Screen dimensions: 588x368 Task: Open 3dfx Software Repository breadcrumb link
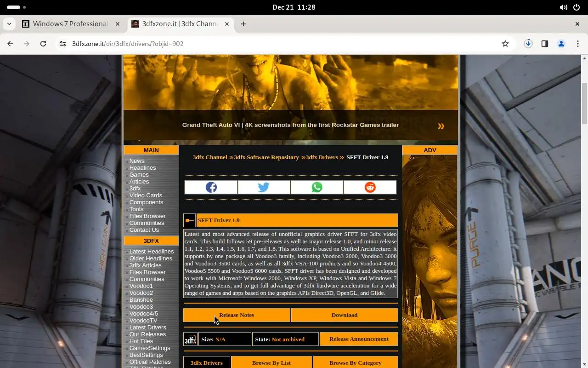point(266,157)
